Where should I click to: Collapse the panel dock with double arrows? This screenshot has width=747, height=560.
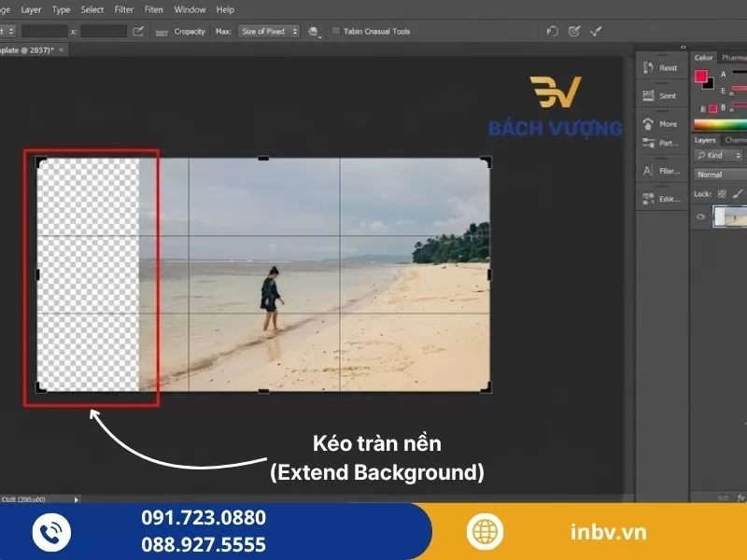(x=684, y=48)
